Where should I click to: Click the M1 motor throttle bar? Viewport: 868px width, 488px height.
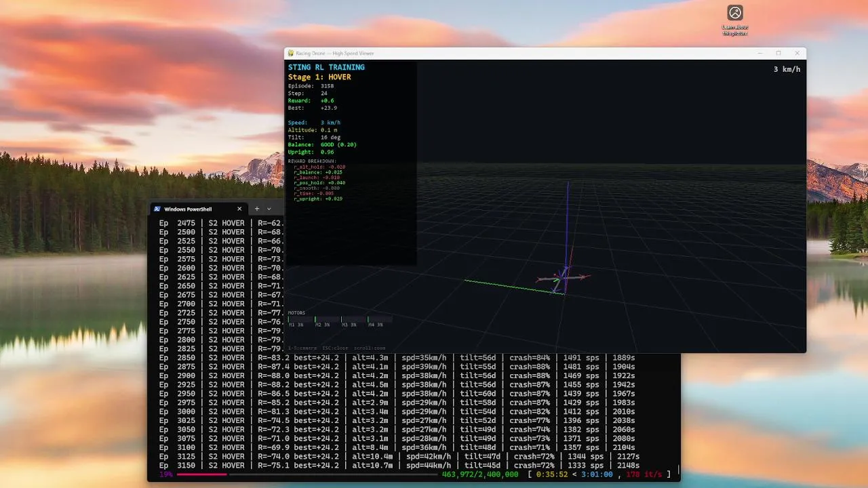click(300, 319)
